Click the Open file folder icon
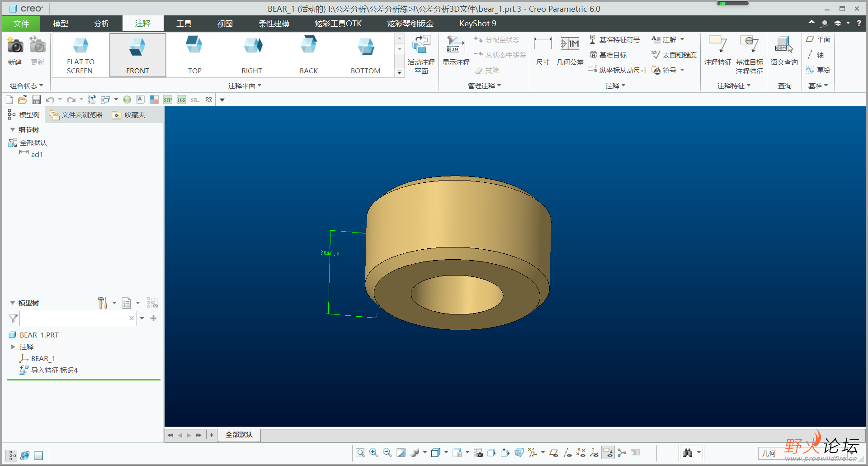The width and height of the screenshot is (868, 466). (x=22, y=100)
